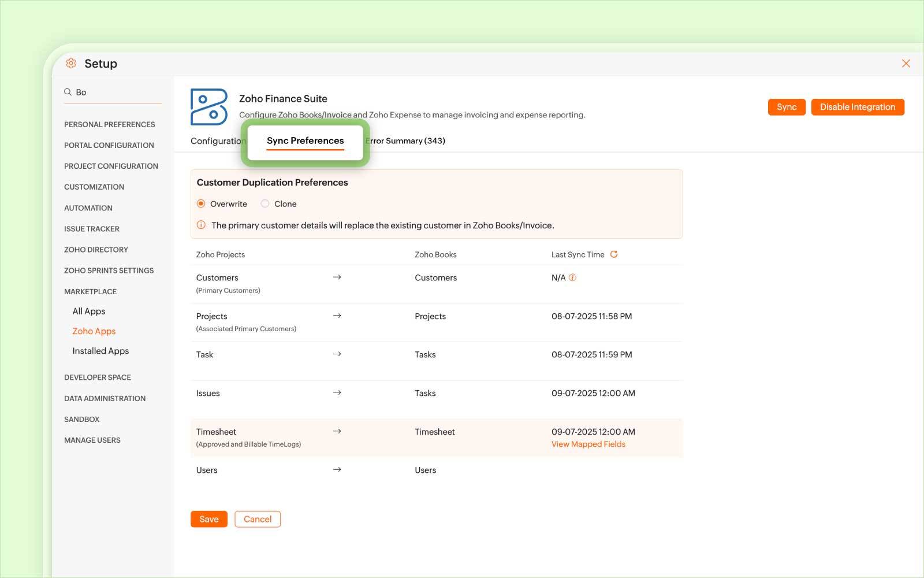Click the 'Zoho Finance Suite' title

coord(283,99)
